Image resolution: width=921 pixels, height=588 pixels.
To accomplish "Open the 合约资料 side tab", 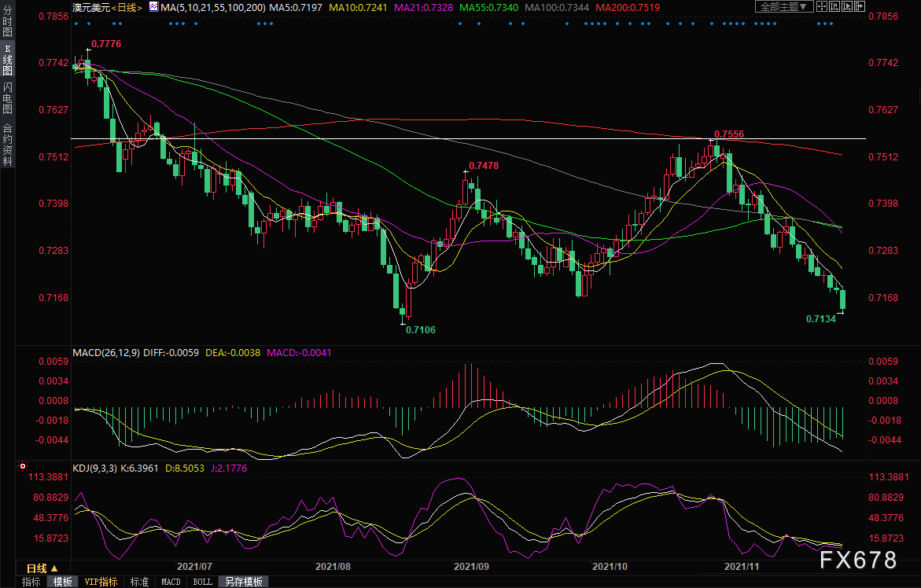I will (7, 144).
